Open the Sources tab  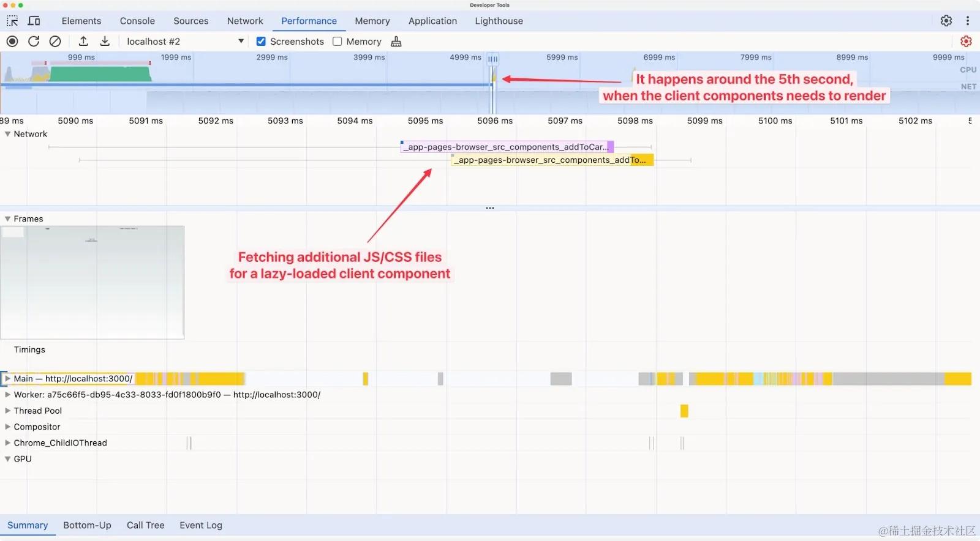pos(190,21)
